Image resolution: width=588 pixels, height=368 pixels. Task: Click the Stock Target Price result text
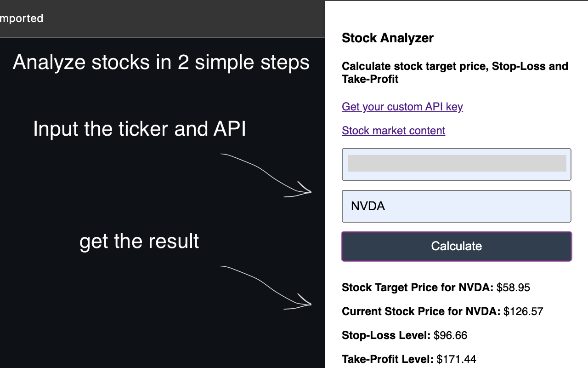[x=419, y=287]
